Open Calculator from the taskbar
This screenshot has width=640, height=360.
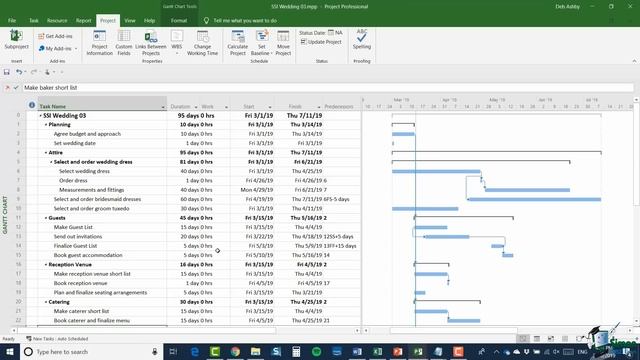296,351
